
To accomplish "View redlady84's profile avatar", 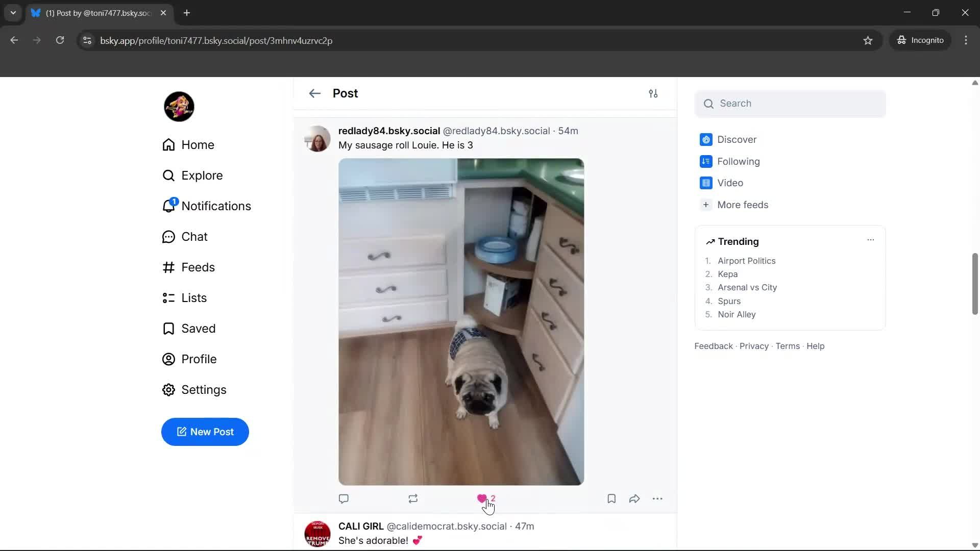I will pos(317,138).
